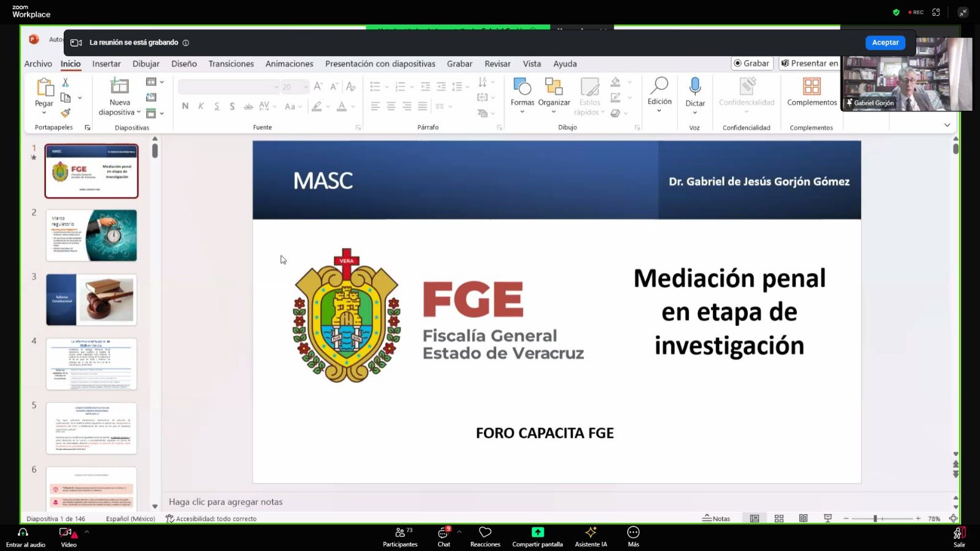Click the Grabar button
Image resolution: width=980 pixels, height=551 pixels.
click(752, 63)
